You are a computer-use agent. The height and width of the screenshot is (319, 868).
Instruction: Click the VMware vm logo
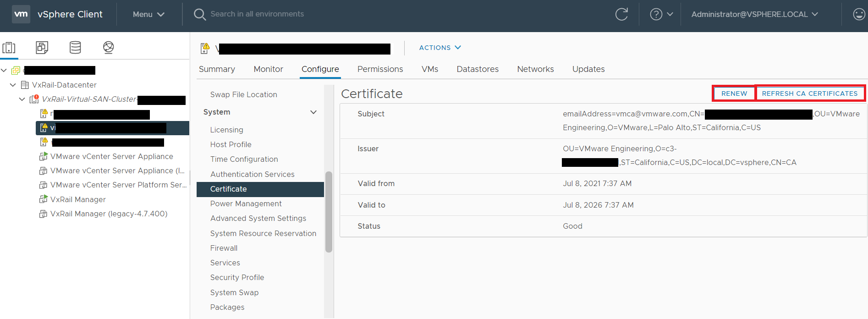point(21,14)
